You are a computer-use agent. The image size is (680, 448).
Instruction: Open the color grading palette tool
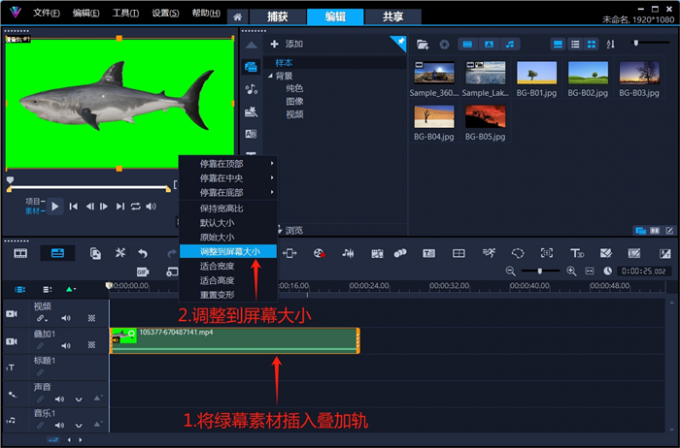[319, 253]
